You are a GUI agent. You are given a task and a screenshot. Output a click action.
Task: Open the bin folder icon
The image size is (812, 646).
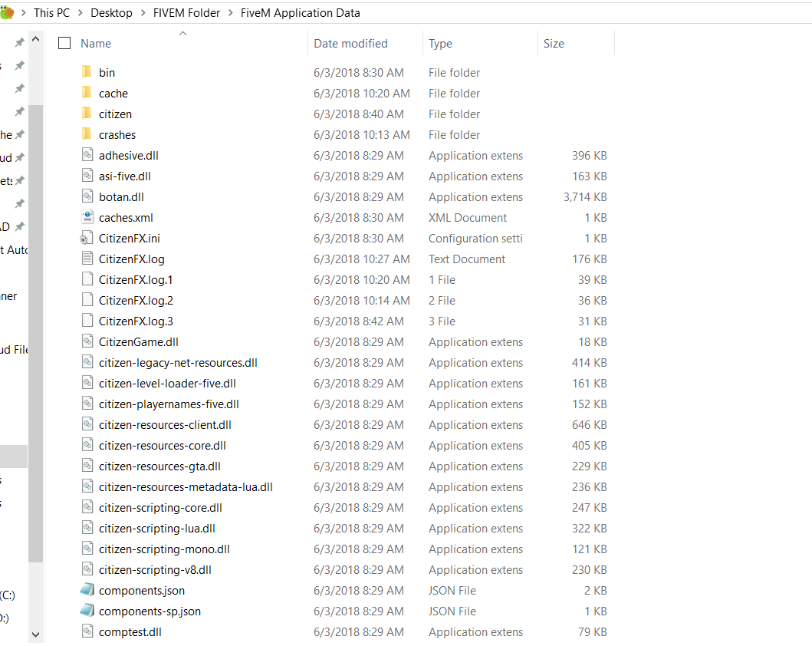pyautogui.click(x=87, y=72)
